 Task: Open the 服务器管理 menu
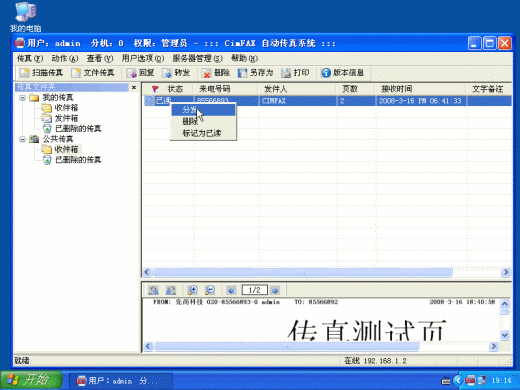[197, 59]
